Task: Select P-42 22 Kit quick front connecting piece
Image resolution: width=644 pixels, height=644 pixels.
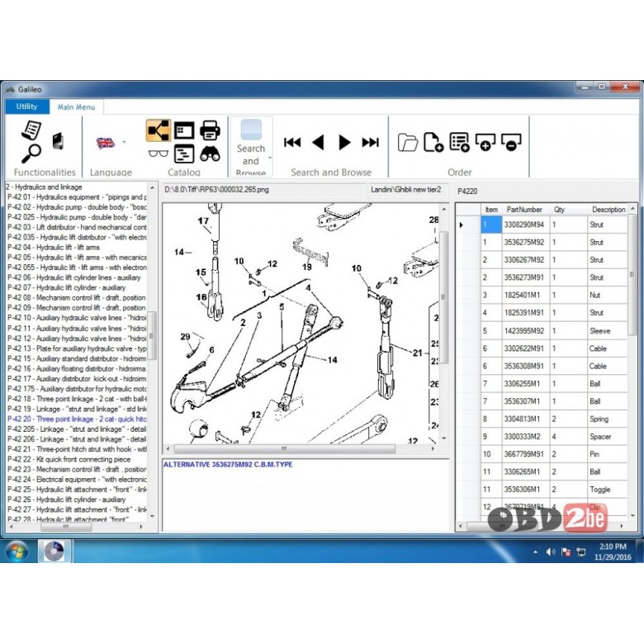Action: click(69, 459)
